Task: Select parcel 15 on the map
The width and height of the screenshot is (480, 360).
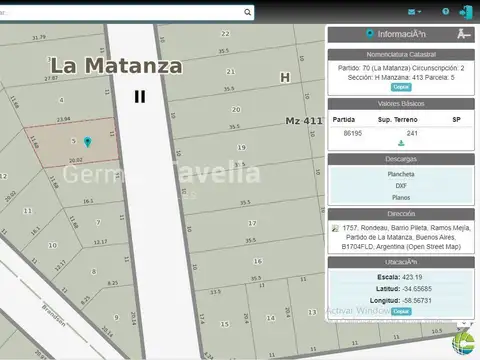Action: pyautogui.click(x=225, y=324)
